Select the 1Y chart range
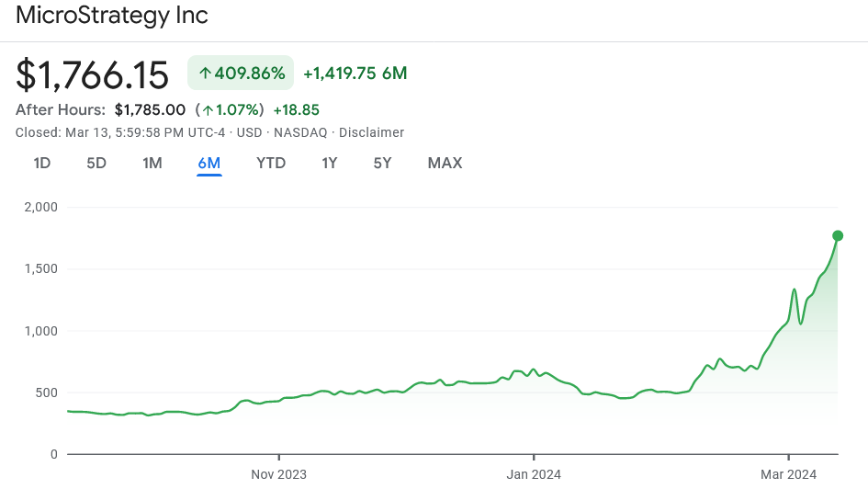Image resolution: width=868 pixels, height=489 pixels. tap(330, 164)
